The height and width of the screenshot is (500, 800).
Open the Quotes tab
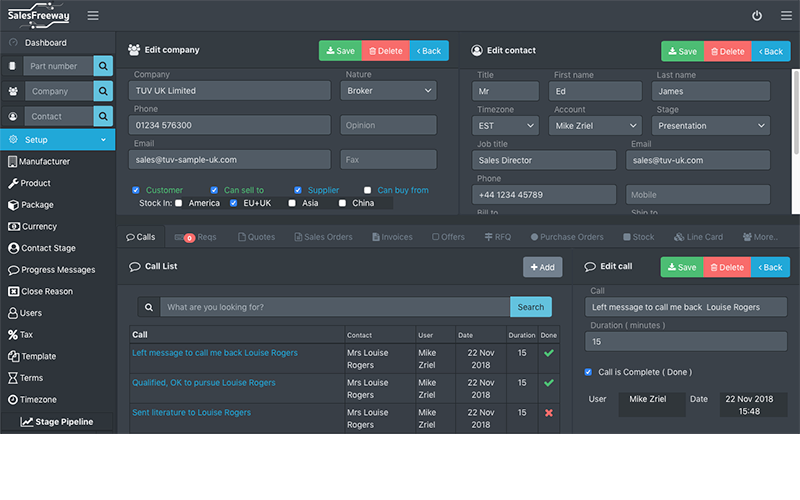pos(257,237)
